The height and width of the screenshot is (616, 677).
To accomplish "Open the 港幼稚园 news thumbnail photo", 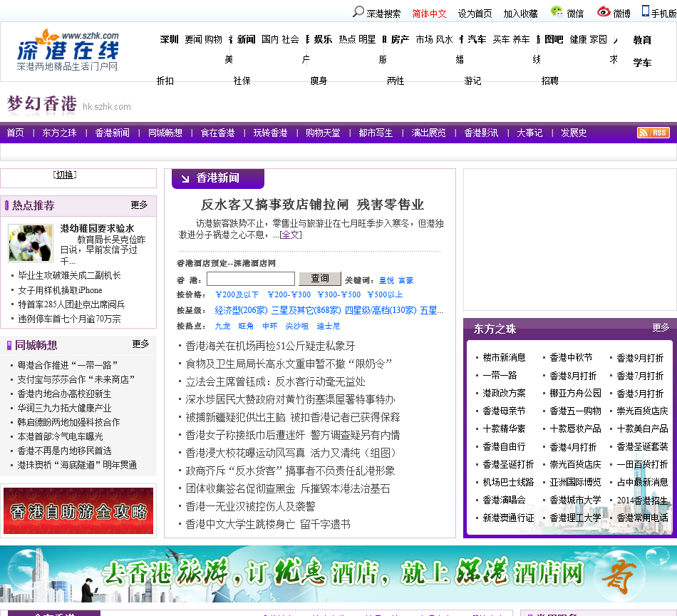I will click(31, 243).
